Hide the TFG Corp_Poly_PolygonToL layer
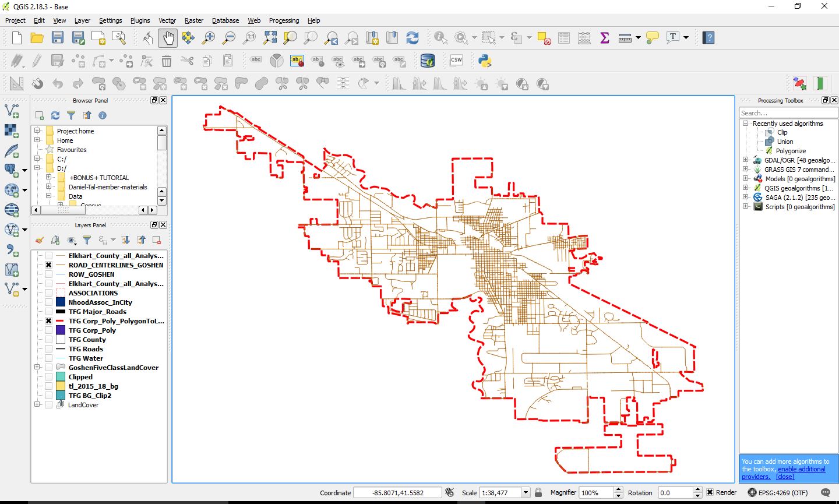 tap(49, 321)
